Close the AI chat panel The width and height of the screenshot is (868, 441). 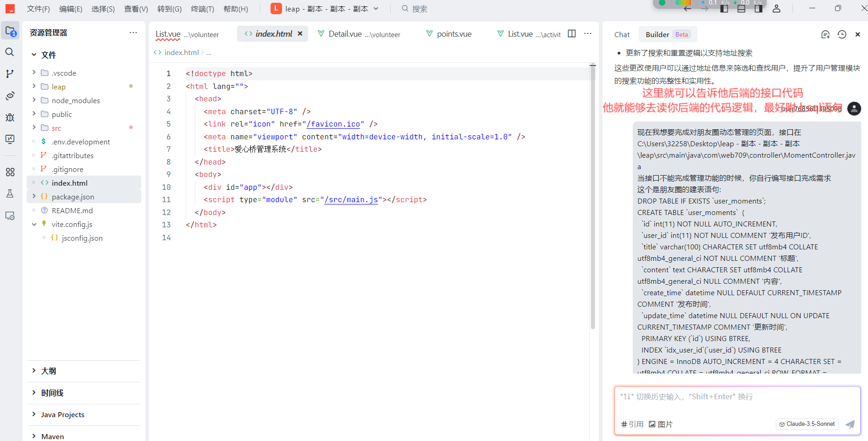tap(857, 34)
